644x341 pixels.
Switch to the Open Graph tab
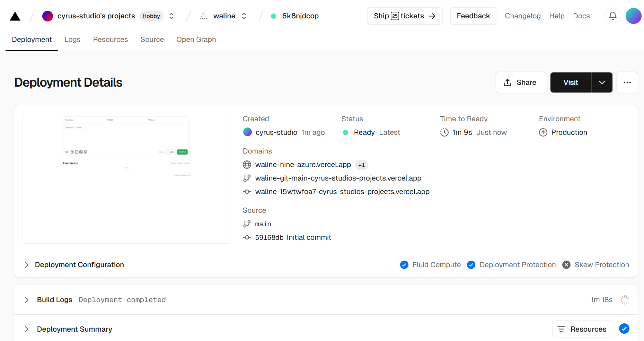pyautogui.click(x=196, y=40)
